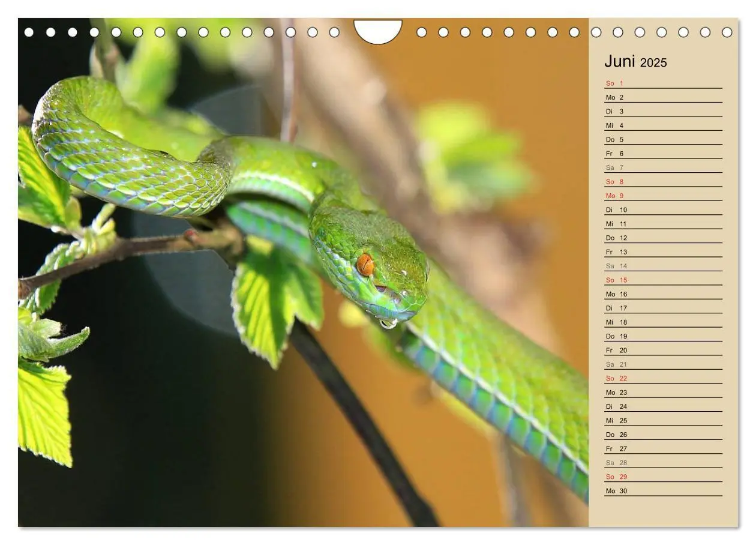Click the So 22 calendar row
This screenshot has height=545, width=756.
tap(663, 378)
